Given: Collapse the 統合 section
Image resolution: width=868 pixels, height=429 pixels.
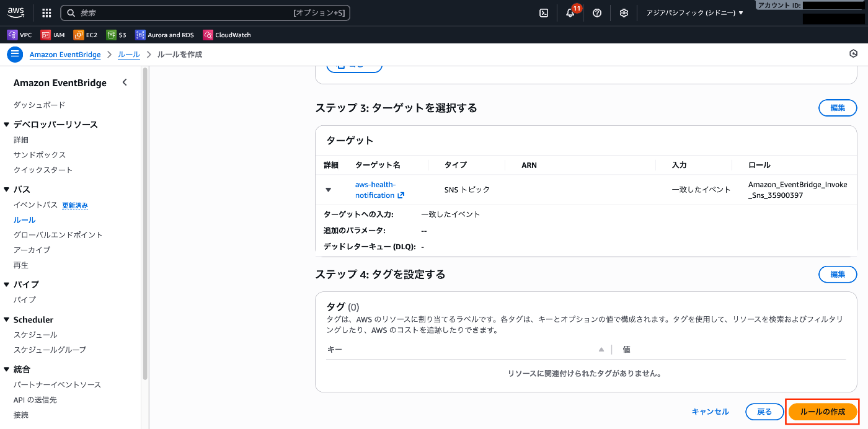Looking at the screenshot, I should [x=7, y=369].
